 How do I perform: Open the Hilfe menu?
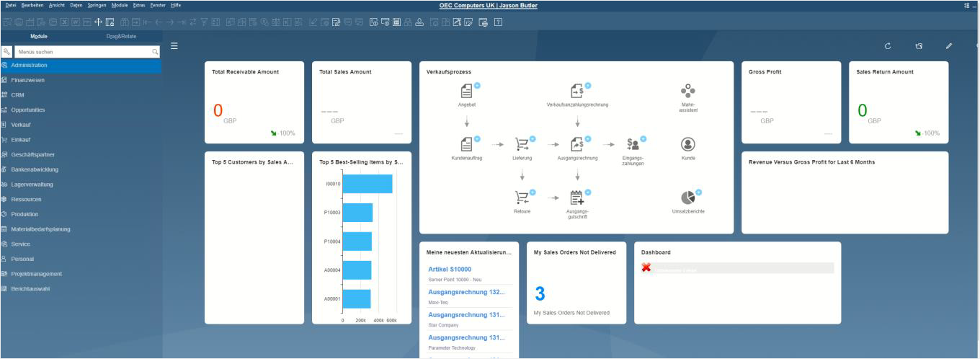click(x=176, y=5)
